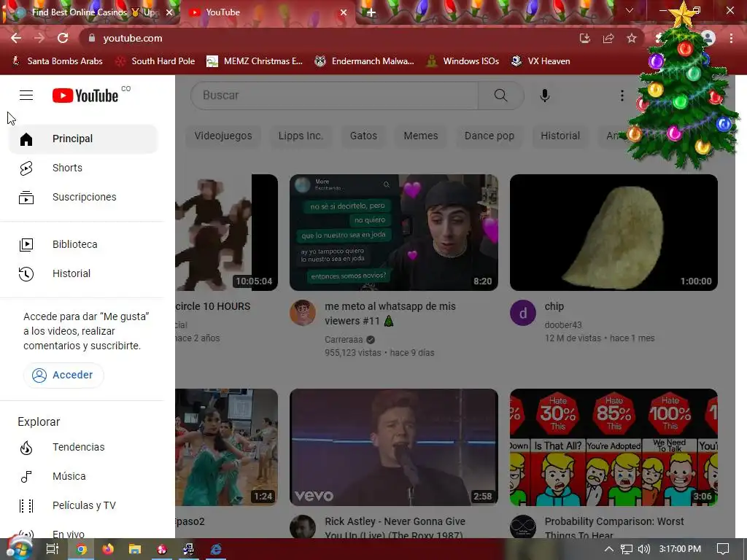747x560 pixels.
Task: Open YouTube settings three-dot menu
Action: click(622, 96)
